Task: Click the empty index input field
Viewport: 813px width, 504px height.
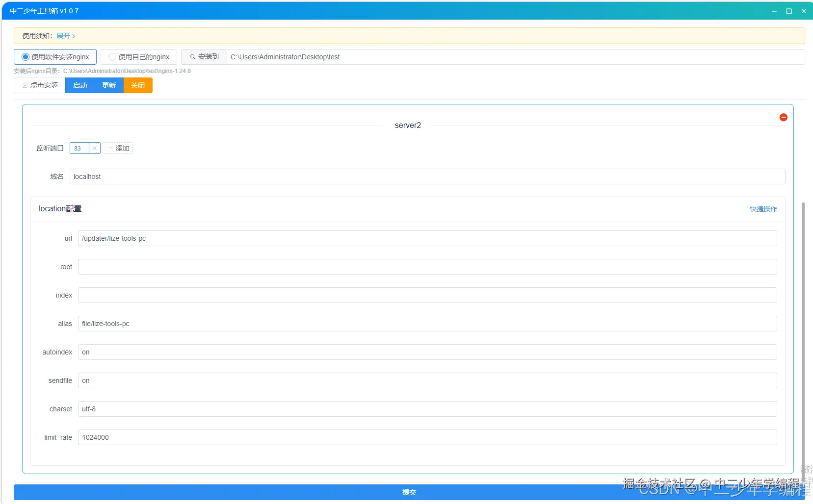Action: tap(427, 295)
